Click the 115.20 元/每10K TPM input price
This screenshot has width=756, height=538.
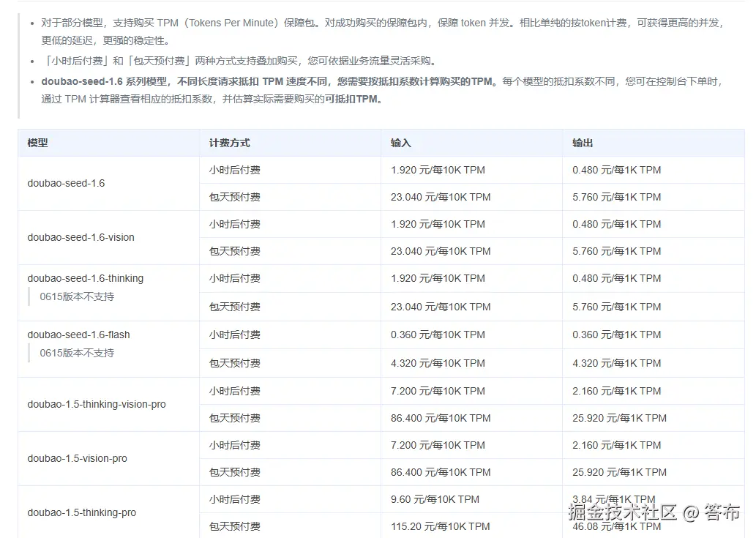point(440,526)
